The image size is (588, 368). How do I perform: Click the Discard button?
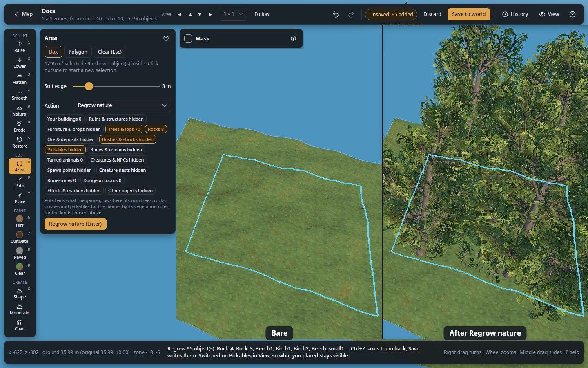[432, 14]
